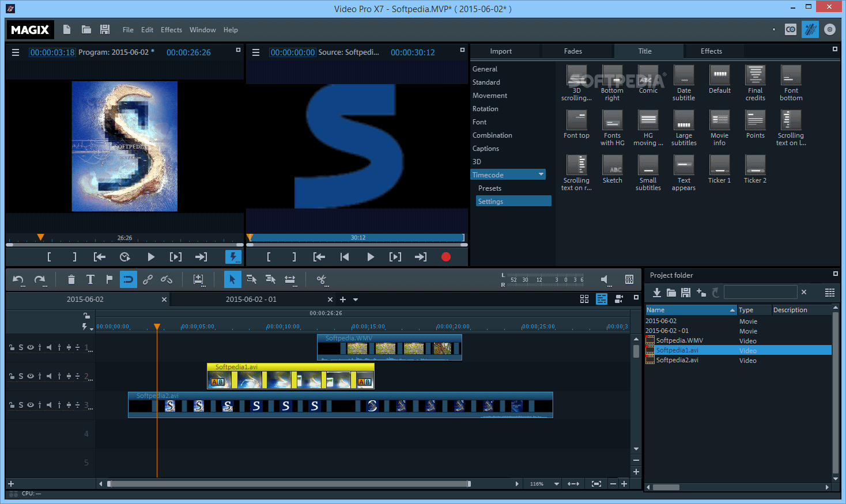Switch to the Fades tab

click(573, 51)
